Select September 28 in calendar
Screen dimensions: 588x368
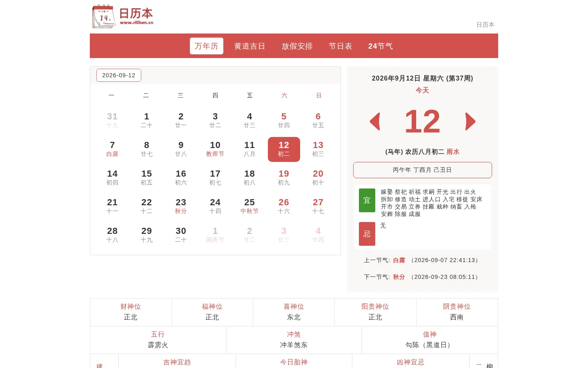112,235
